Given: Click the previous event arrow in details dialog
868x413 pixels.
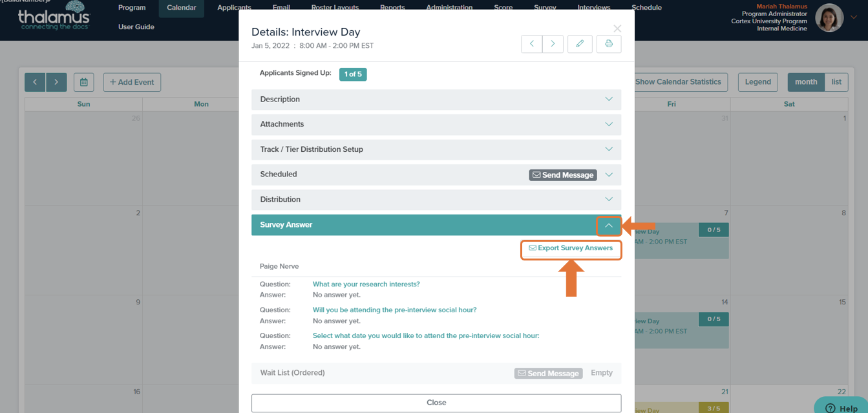Looking at the screenshot, I should coord(532,44).
